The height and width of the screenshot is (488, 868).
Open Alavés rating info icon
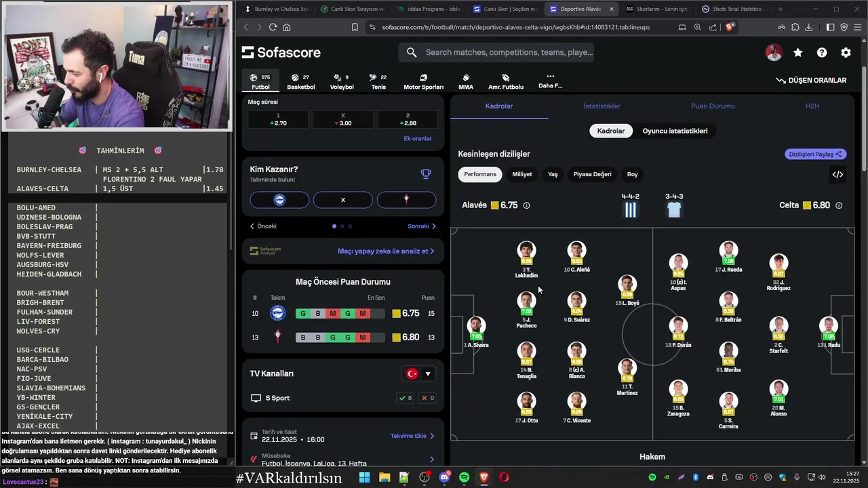(526, 205)
